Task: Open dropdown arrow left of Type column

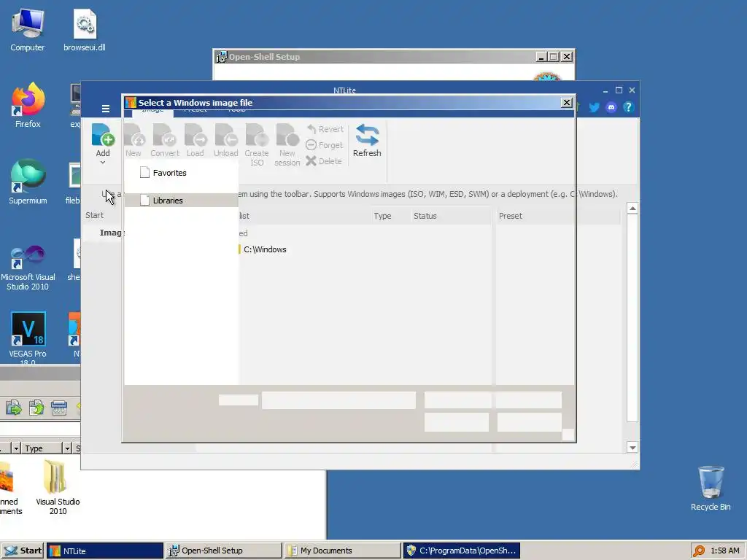Action: coord(16,448)
